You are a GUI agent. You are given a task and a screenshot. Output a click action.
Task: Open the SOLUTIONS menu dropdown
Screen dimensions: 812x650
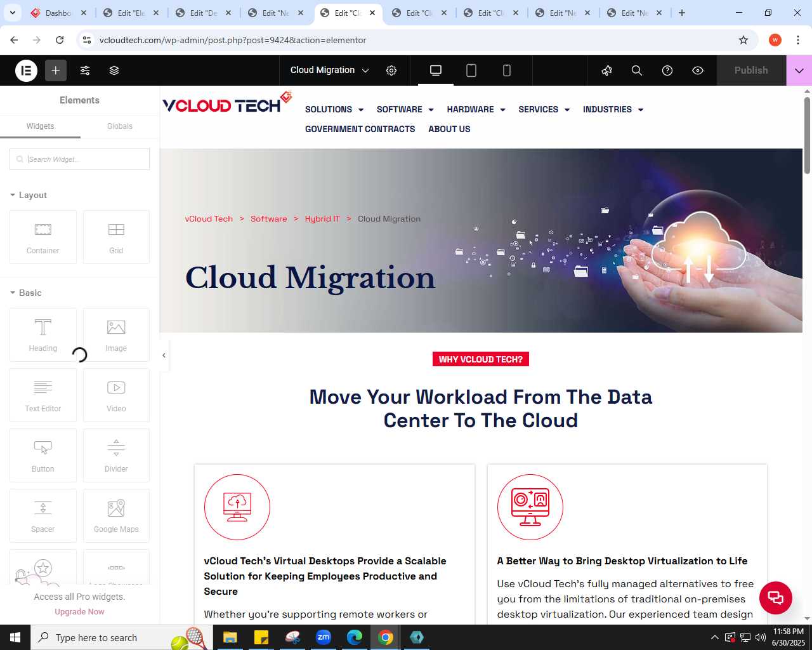point(334,109)
